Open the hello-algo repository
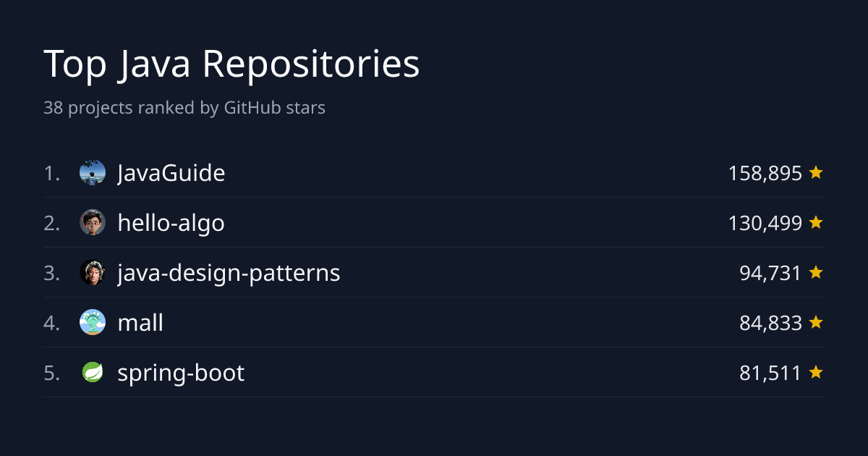Image resolution: width=868 pixels, height=456 pixels. tap(171, 224)
